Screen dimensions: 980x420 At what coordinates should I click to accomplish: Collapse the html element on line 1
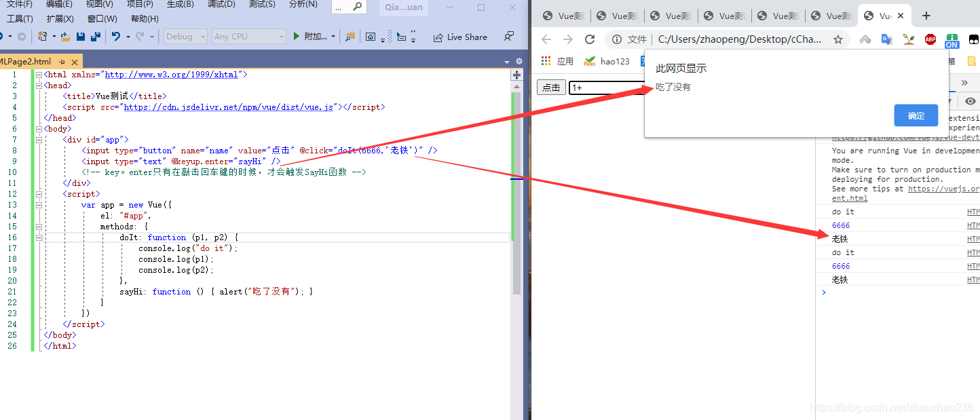[x=39, y=75]
